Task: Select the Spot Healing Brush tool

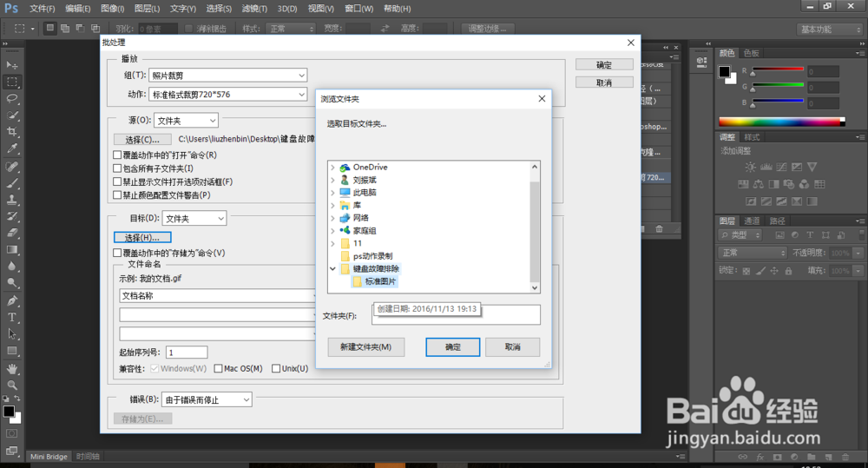Action: pos(11,167)
